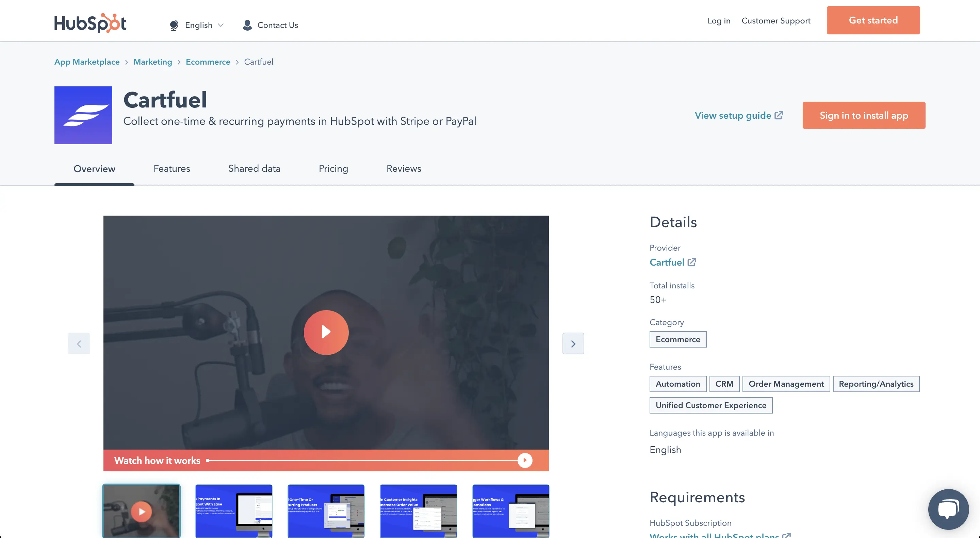The width and height of the screenshot is (980, 538).
Task: Open the Contact Us link
Action: 278,25
